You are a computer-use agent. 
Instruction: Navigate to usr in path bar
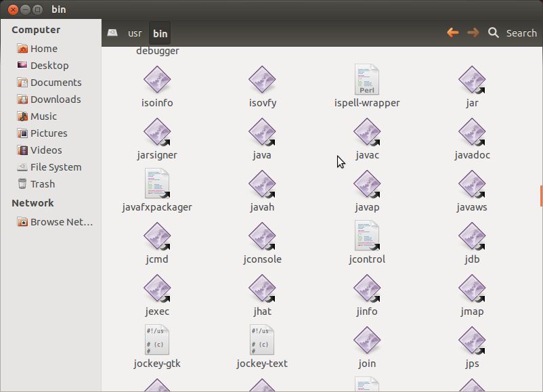[135, 33]
